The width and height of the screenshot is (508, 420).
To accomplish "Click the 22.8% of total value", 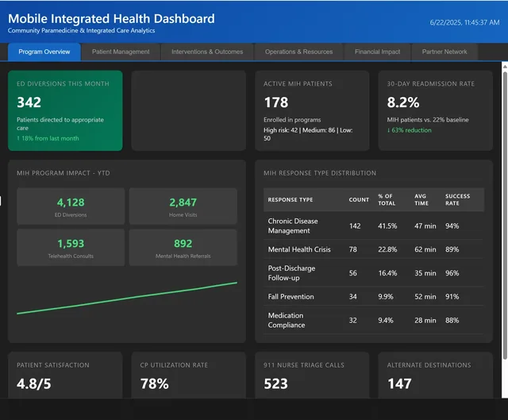I will pyautogui.click(x=387, y=249).
